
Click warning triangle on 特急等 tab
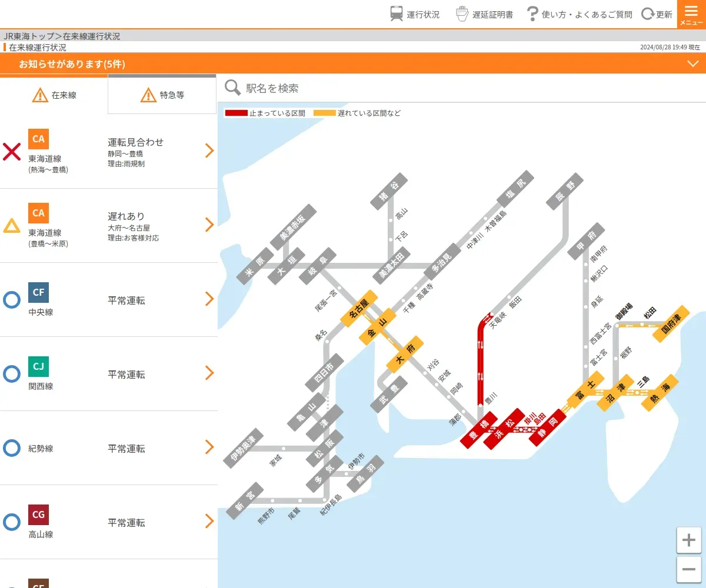tap(148, 95)
